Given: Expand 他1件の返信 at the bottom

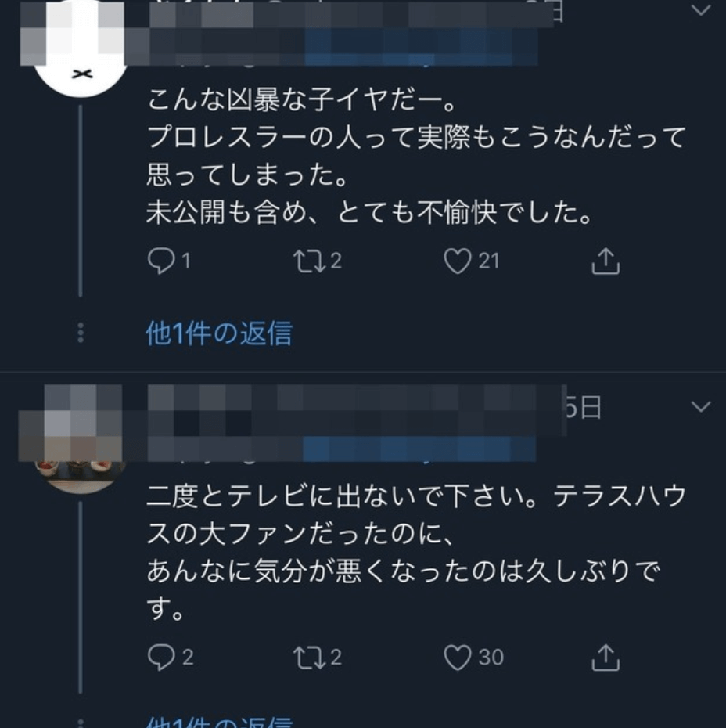Looking at the screenshot, I should 219,722.
